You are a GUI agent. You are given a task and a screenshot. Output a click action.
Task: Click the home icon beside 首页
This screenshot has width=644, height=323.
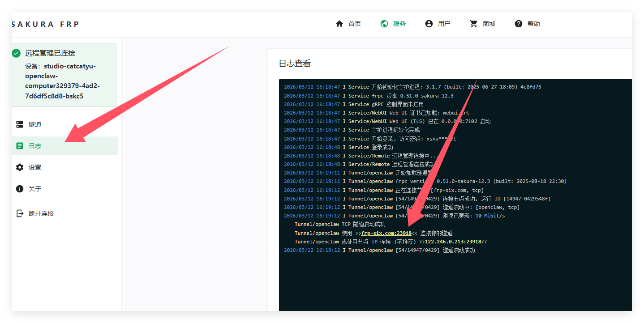point(339,24)
